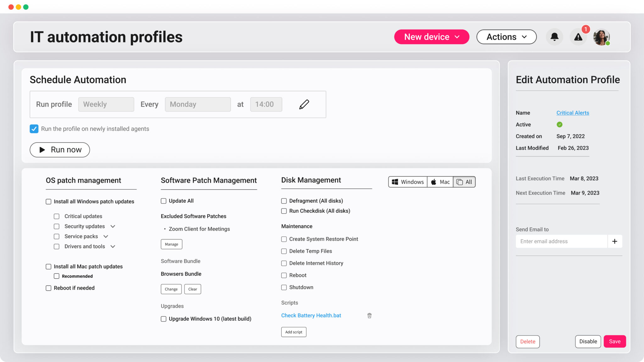644x362 pixels.
Task: Switch to the Mac platform tab
Action: [x=440, y=182]
